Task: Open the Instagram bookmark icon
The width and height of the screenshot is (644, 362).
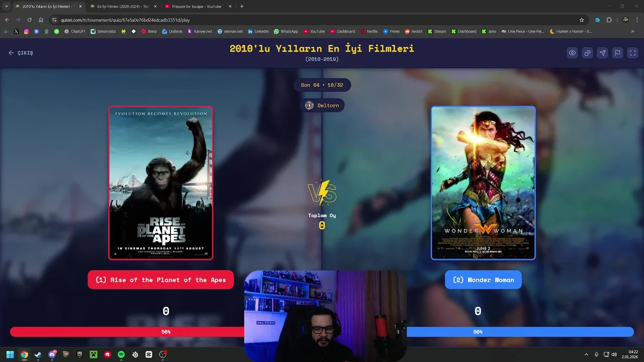Action: pyautogui.click(x=26, y=31)
